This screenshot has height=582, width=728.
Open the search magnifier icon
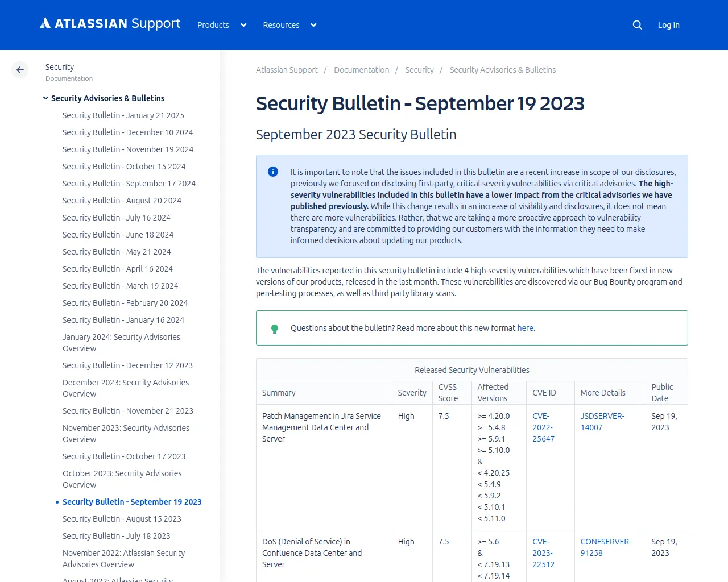637,25
